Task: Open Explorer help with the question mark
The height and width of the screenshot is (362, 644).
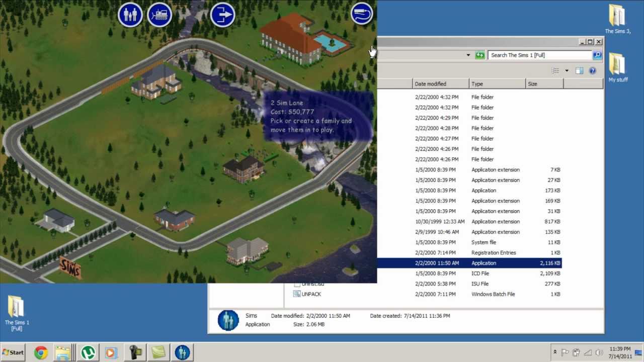Action: (593, 71)
